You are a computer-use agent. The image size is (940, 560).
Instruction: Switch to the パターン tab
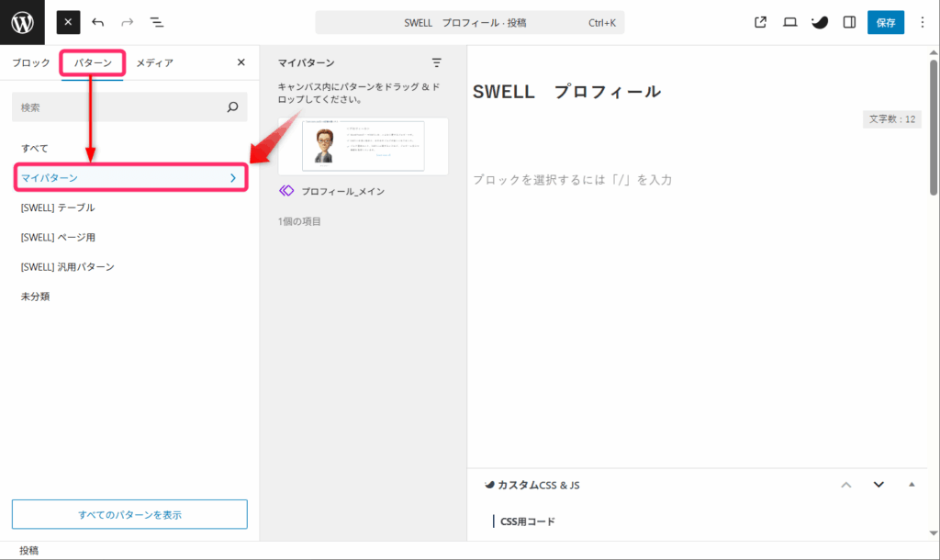(93, 62)
